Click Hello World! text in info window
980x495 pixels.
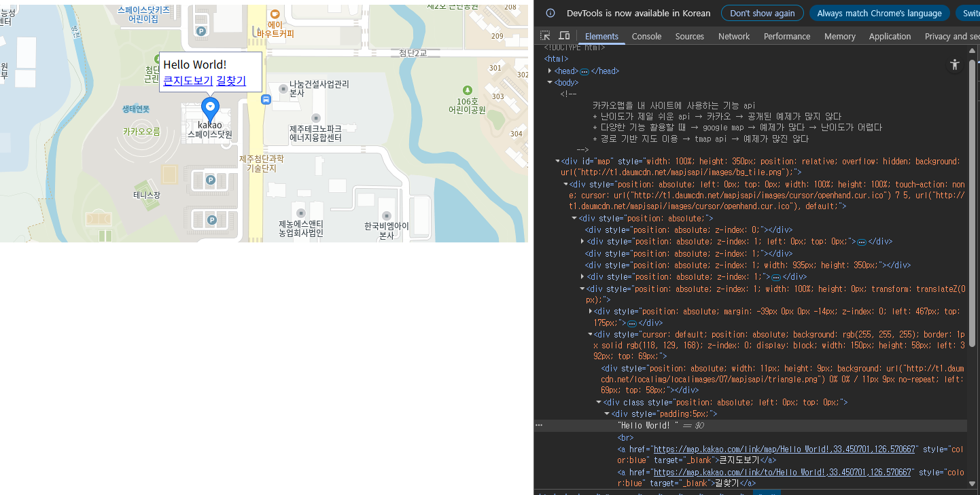click(195, 65)
